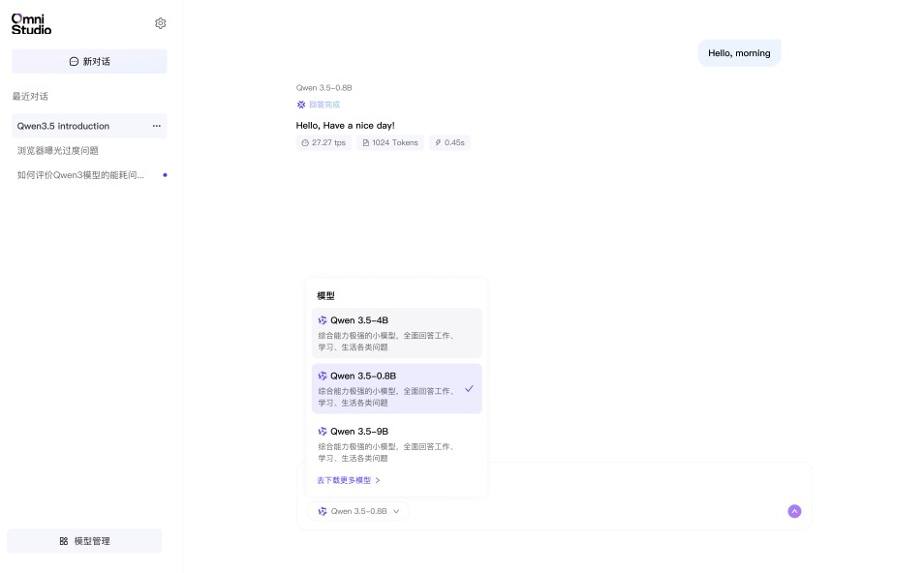Click the reply text Hello, Have a nice day!

coord(346,126)
